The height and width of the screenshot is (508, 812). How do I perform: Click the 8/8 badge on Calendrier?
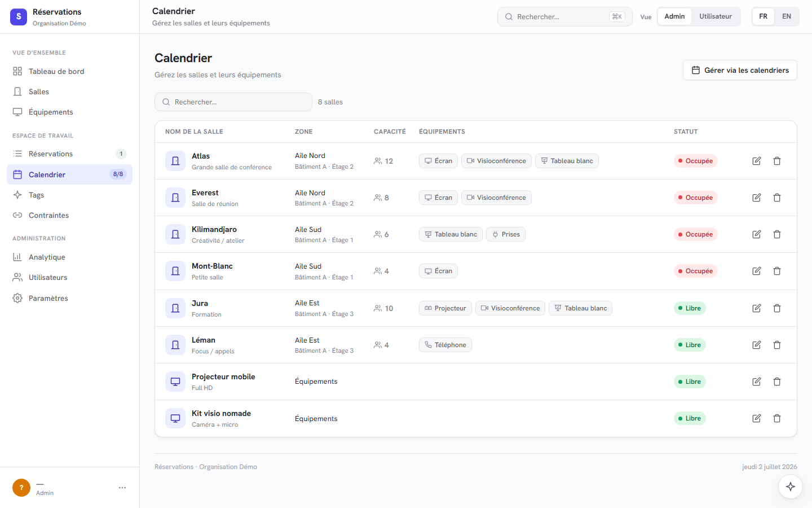point(118,174)
